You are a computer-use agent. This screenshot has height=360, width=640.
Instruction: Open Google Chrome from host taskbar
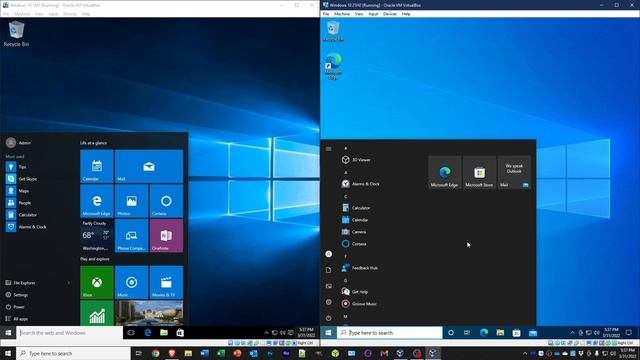click(156, 353)
